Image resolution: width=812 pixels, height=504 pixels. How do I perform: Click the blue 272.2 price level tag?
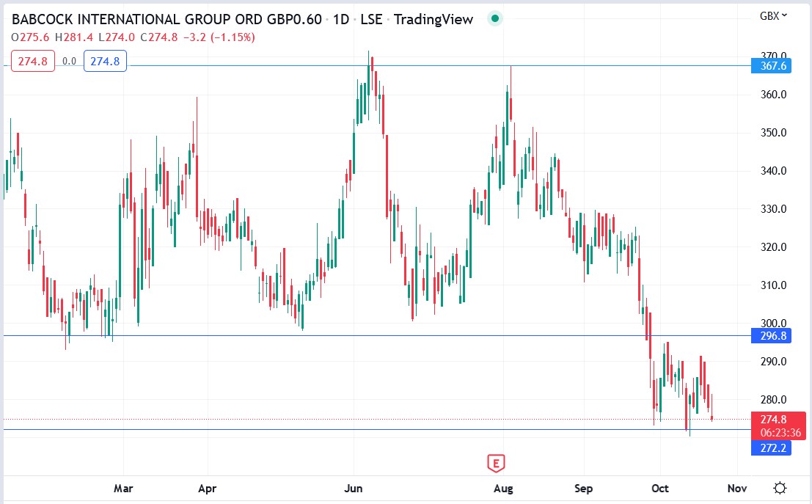[774, 448]
